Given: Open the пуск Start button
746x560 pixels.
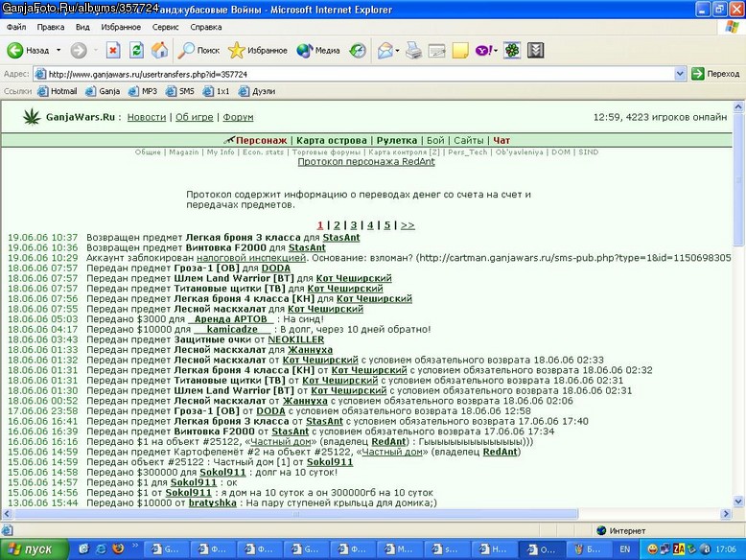Looking at the screenshot, I should tap(35, 549).
